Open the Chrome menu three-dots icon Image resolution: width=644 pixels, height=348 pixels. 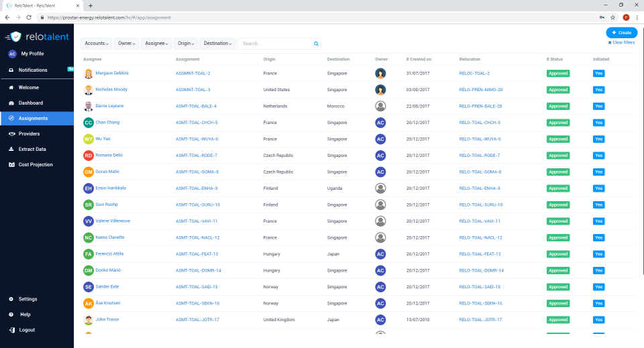(637, 17)
